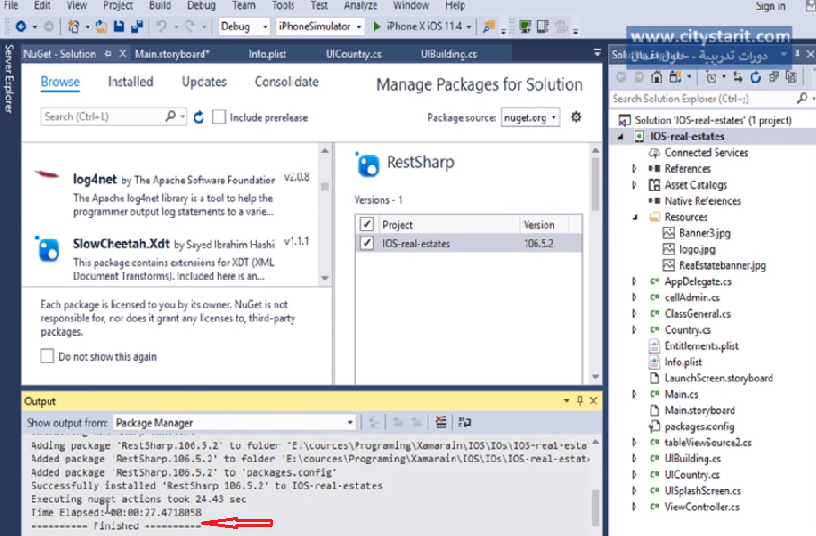Toggle Word Wrap in the Output pane
The width and height of the screenshot is (816, 536).
[465, 422]
